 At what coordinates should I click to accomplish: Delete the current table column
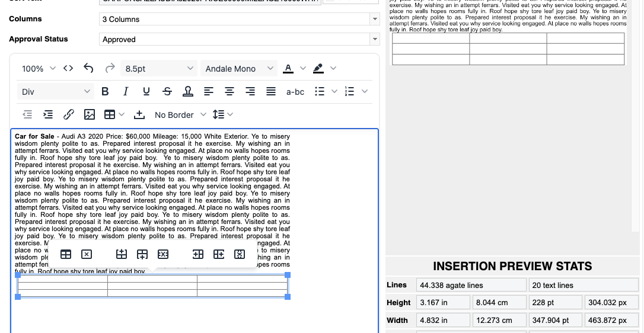(240, 254)
